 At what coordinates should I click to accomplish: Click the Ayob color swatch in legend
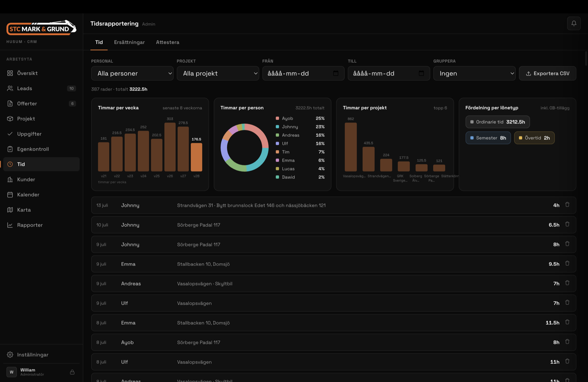(277, 118)
